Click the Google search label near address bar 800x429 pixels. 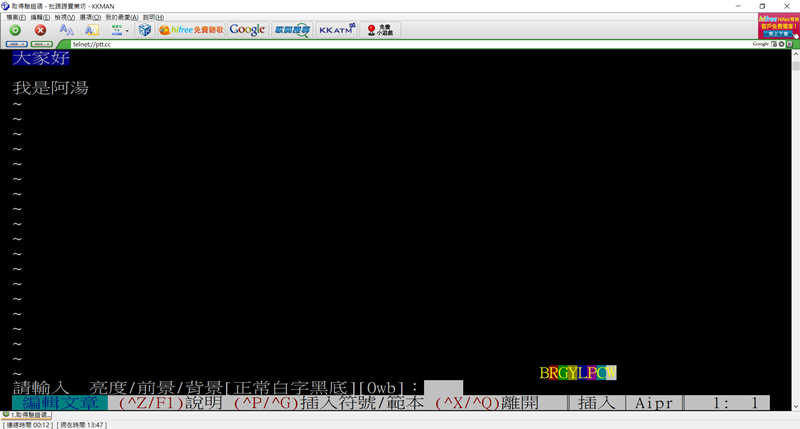point(760,44)
